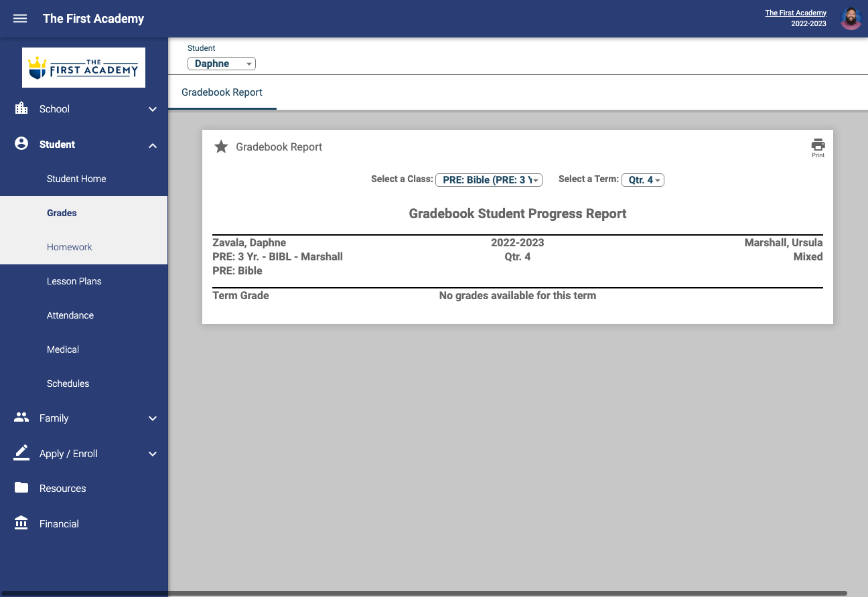
Task: Click the 2022-2023 year under the header link
Action: coord(808,23)
